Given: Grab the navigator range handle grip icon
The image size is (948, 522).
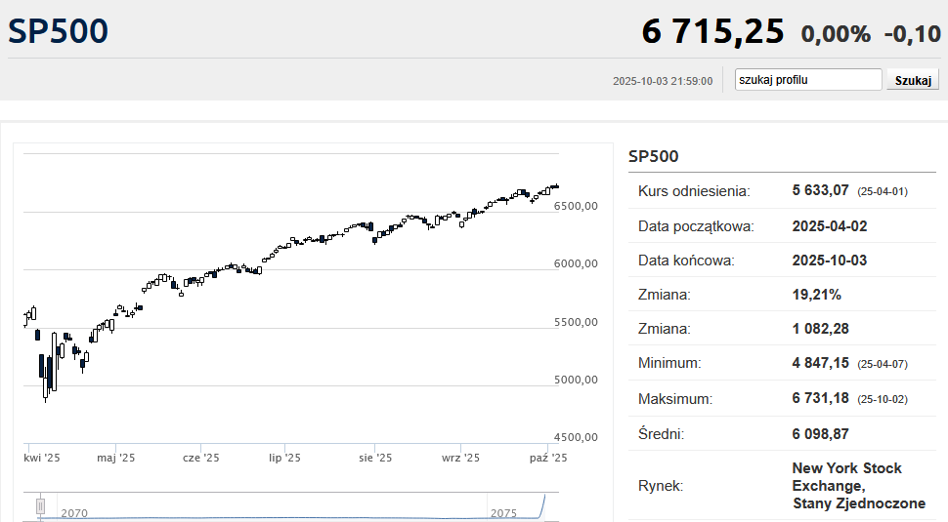Looking at the screenshot, I should point(41,506).
